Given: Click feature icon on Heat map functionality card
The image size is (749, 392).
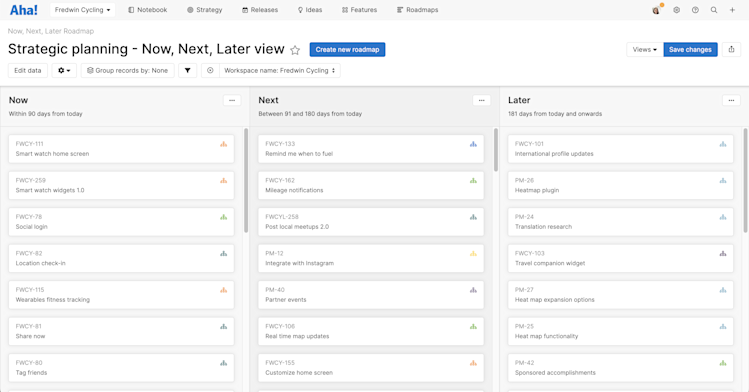Looking at the screenshot, I should (x=723, y=327).
